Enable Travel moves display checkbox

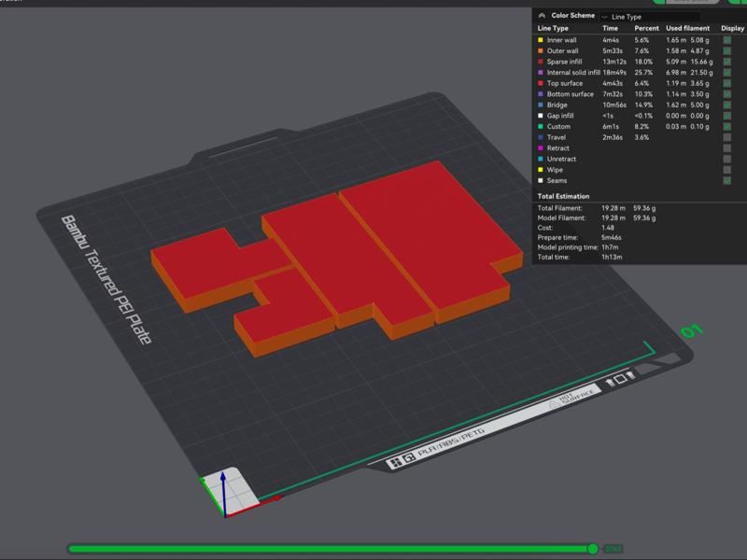click(726, 137)
